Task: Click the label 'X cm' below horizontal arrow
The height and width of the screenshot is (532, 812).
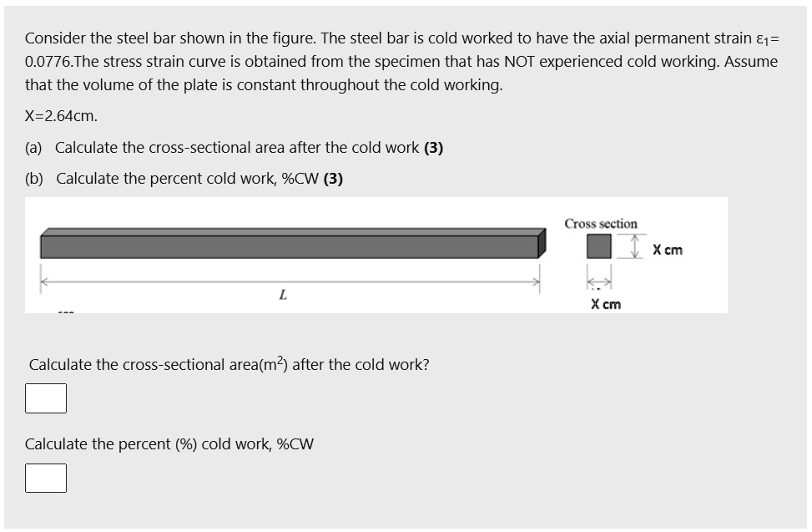Action: 606,304
